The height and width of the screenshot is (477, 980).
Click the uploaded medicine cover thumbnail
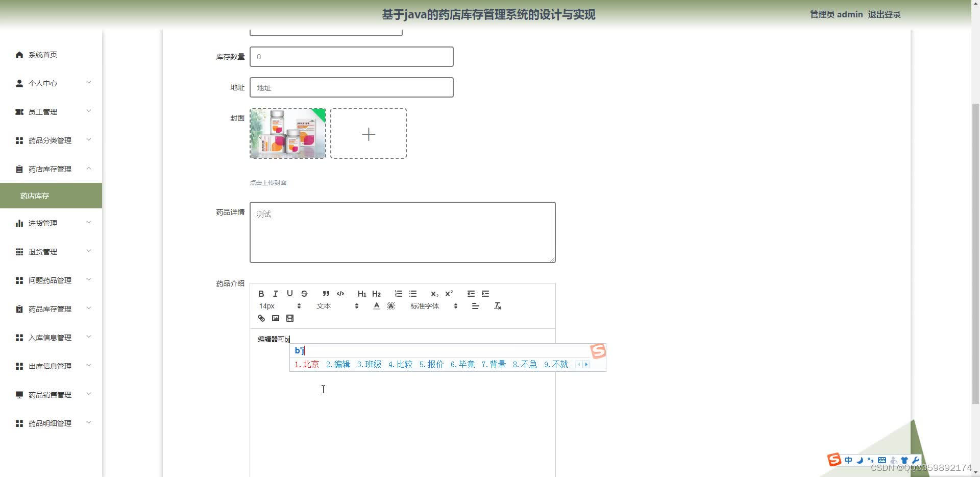point(288,133)
